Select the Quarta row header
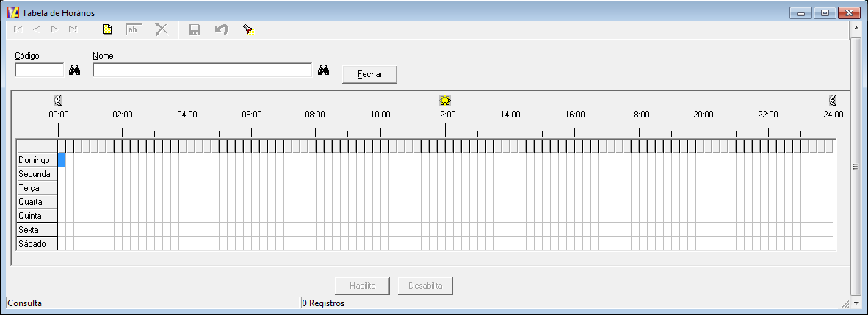868x315 pixels. coord(37,202)
